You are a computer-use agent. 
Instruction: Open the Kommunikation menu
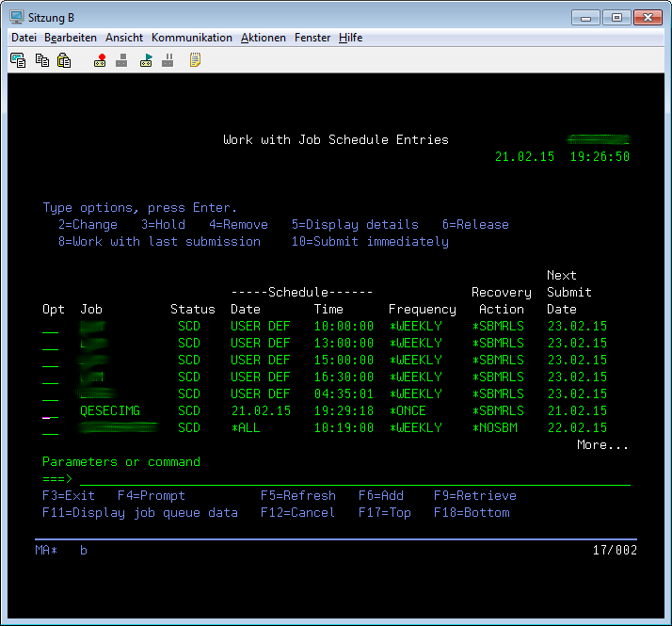(191, 38)
